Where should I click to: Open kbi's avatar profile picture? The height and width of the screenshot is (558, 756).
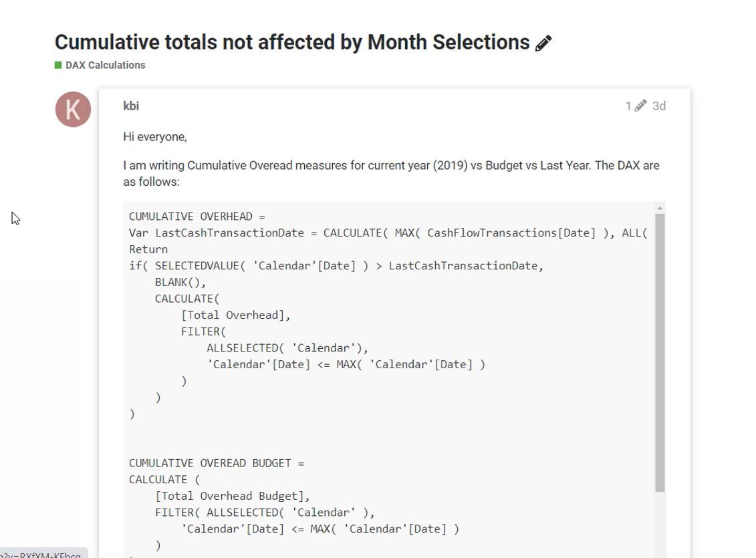pos(74,110)
